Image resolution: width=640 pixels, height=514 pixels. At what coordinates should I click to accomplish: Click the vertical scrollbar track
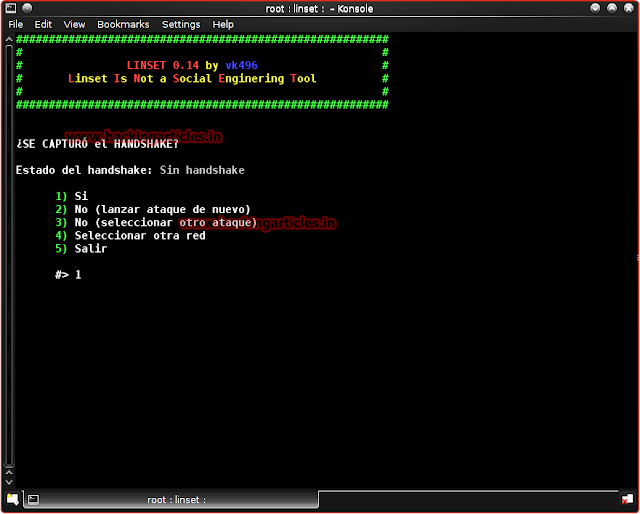(9, 255)
